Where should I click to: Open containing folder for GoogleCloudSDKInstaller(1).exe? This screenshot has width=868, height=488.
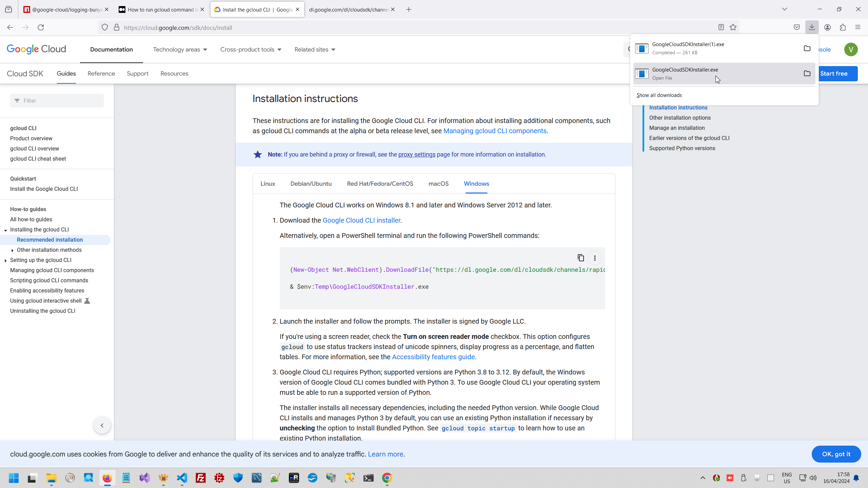pyautogui.click(x=807, y=48)
